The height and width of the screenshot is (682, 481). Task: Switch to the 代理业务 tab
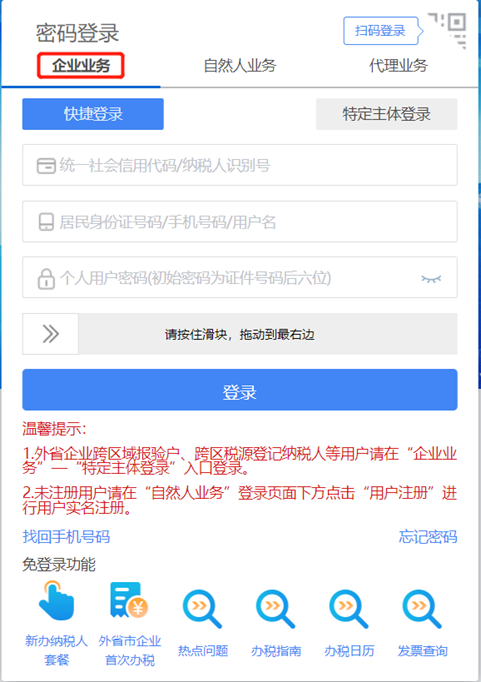pos(399,66)
